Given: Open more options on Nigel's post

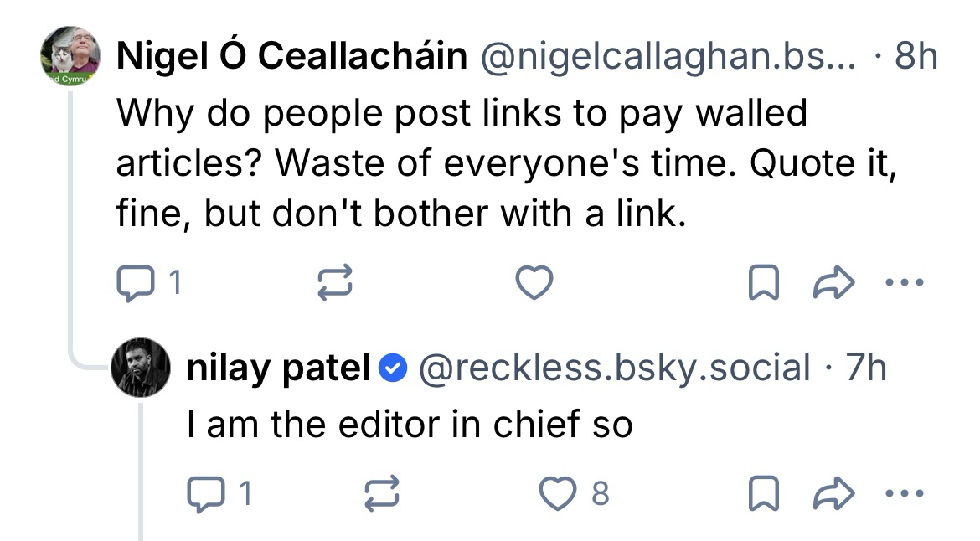Looking at the screenshot, I should coord(904,283).
